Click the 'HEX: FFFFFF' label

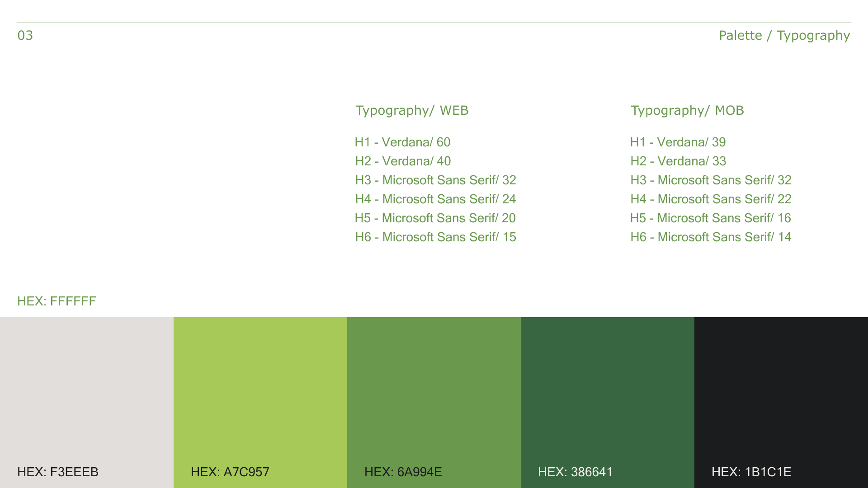pyautogui.click(x=57, y=301)
